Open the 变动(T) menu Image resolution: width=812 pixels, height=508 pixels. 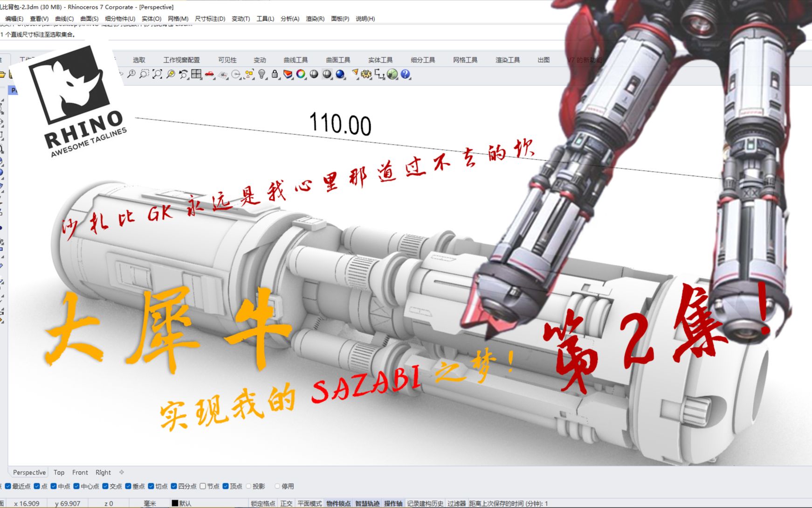(241, 19)
